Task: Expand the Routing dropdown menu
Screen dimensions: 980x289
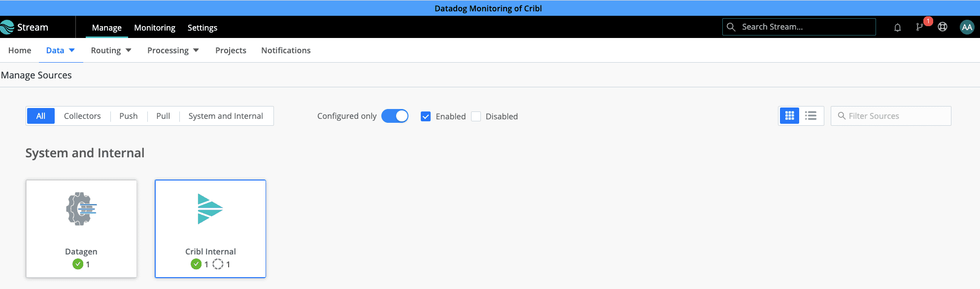Action: [111, 50]
